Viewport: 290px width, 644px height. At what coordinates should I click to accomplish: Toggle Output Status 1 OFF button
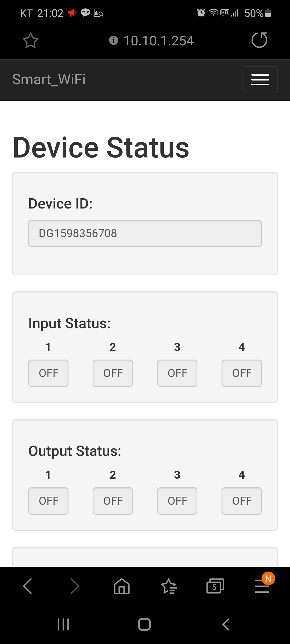pos(48,501)
